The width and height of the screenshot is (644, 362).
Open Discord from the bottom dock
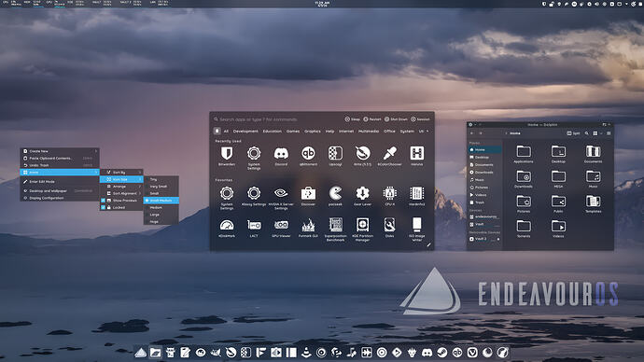click(427, 353)
